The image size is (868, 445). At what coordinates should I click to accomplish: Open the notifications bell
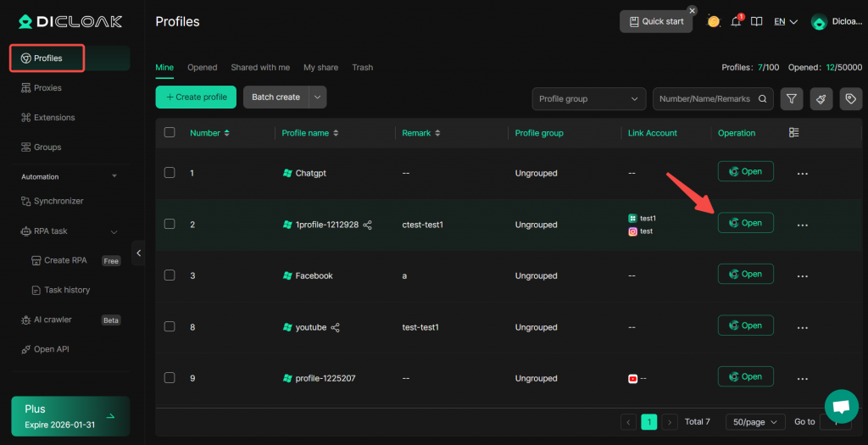(x=736, y=21)
